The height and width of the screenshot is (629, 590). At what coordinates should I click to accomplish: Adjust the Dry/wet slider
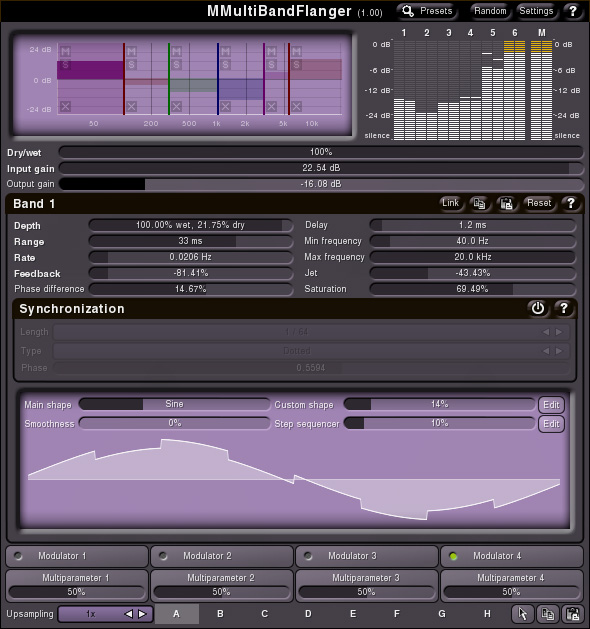pos(321,152)
